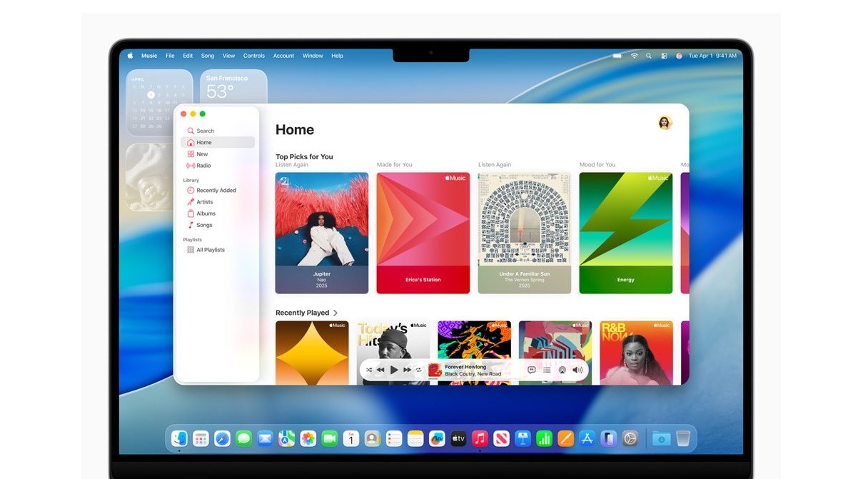Select New in the sidebar
The image size is (868, 479).
click(202, 154)
